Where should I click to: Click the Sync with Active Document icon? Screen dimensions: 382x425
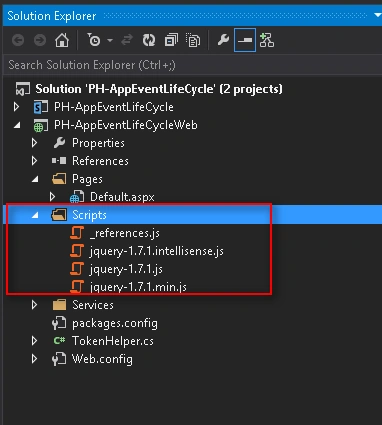pyautogui.click(x=127, y=41)
